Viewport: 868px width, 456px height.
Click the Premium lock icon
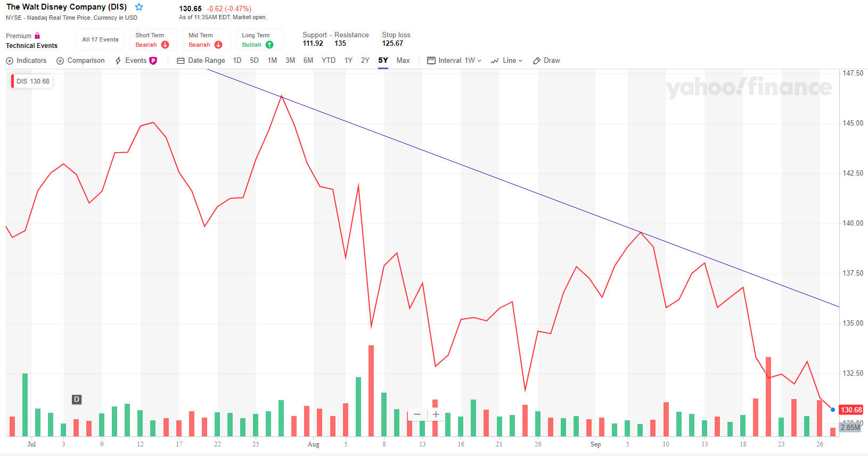(x=37, y=36)
